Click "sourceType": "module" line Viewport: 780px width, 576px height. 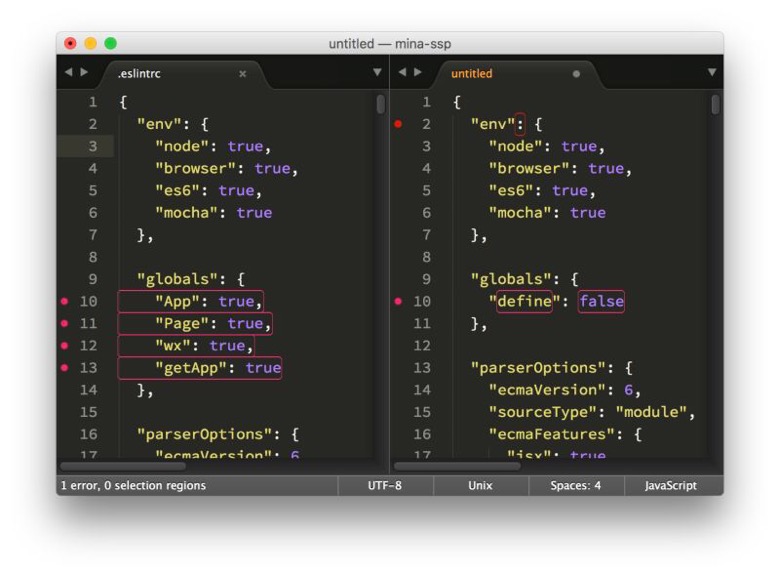coord(591,412)
